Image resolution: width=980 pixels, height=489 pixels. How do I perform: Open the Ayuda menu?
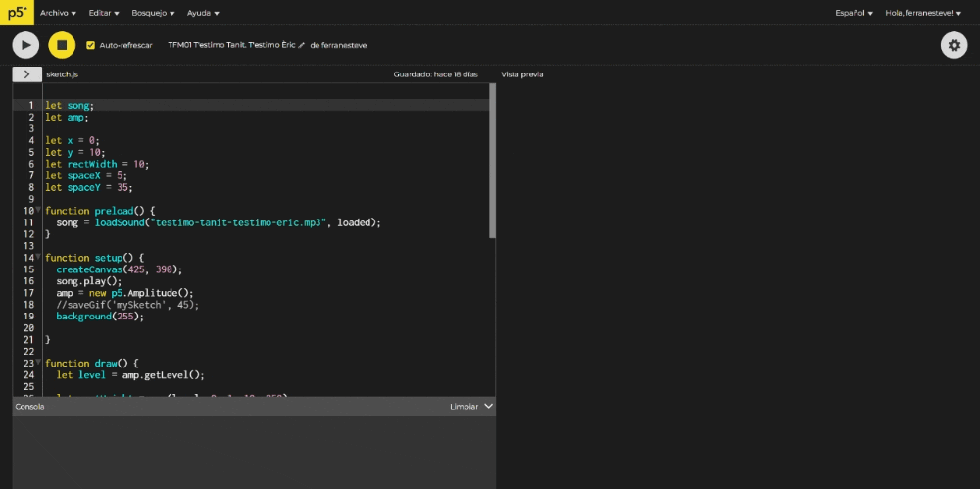pyautogui.click(x=203, y=13)
